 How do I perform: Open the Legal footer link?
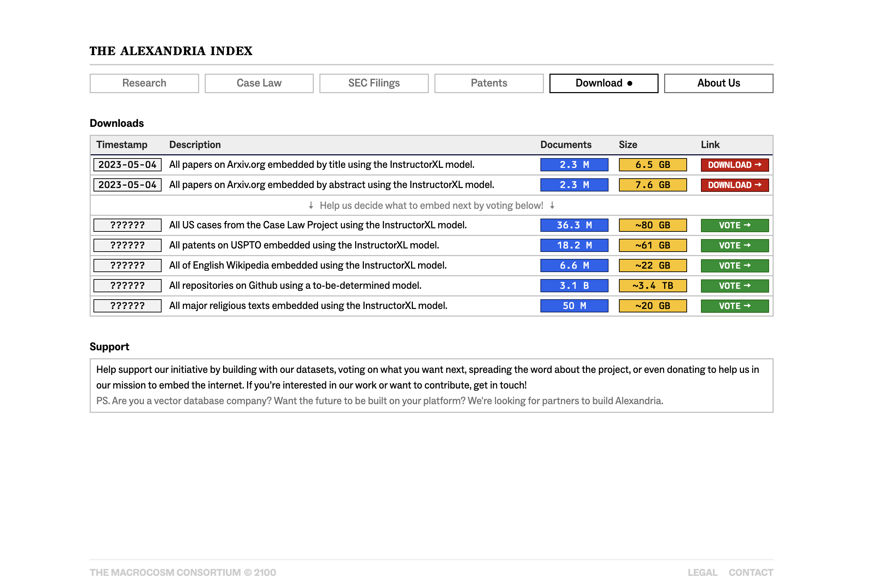[x=702, y=572]
